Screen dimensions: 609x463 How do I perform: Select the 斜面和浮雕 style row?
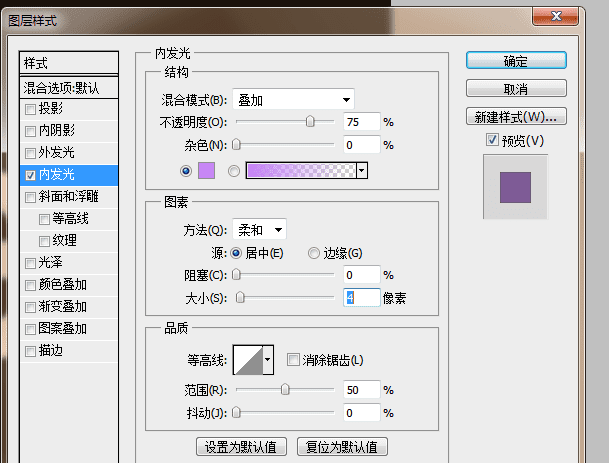pyautogui.click(x=69, y=197)
